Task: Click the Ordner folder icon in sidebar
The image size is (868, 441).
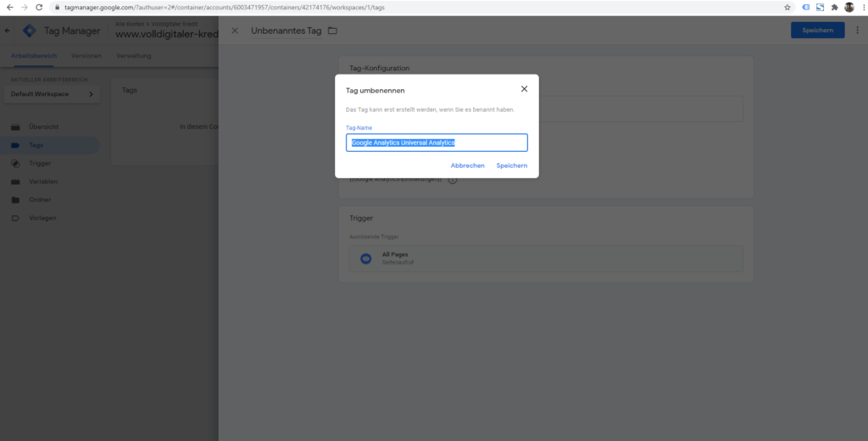Action: coord(15,200)
